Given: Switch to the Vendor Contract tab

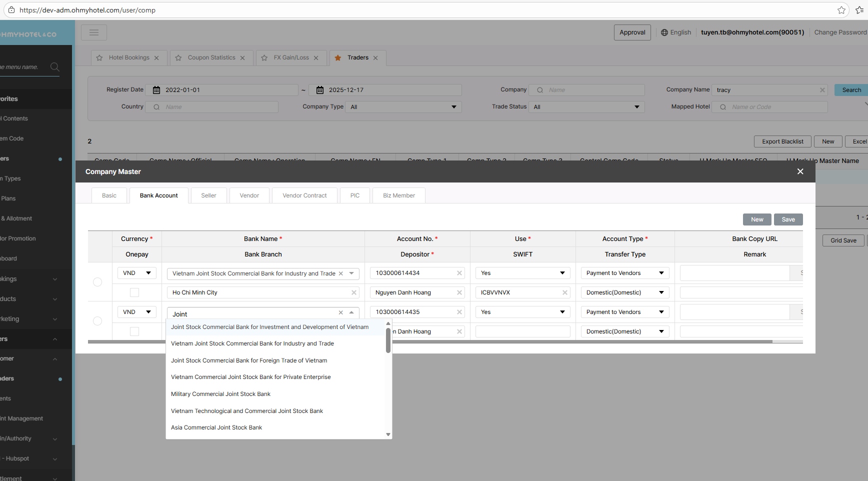Looking at the screenshot, I should click(x=304, y=195).
